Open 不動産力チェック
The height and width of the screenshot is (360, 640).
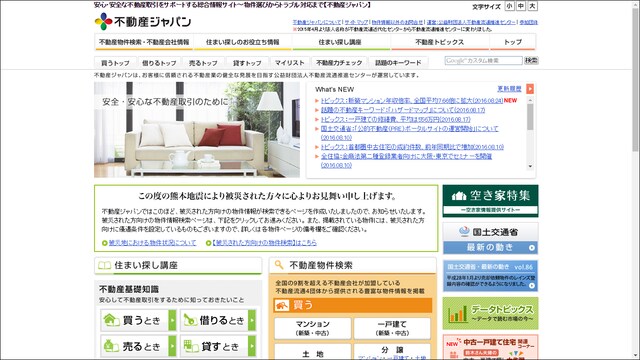pyautogui.click(x=339, y=63)
